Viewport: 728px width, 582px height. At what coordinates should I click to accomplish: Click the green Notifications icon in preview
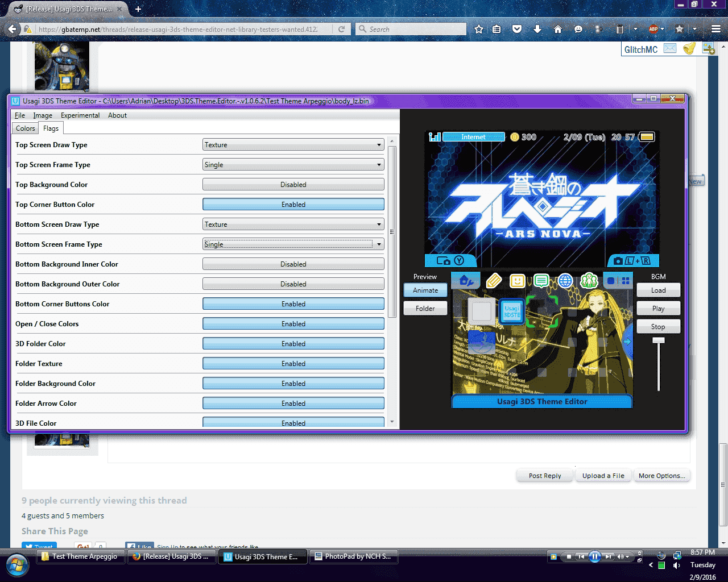(541, 280)
